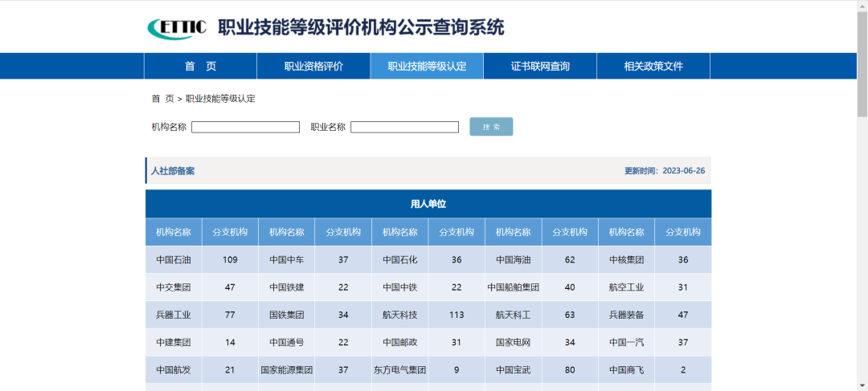Go to 证书联网查询 tab
The height and width of the screenshot is (391, 868).
coord(540,67)
